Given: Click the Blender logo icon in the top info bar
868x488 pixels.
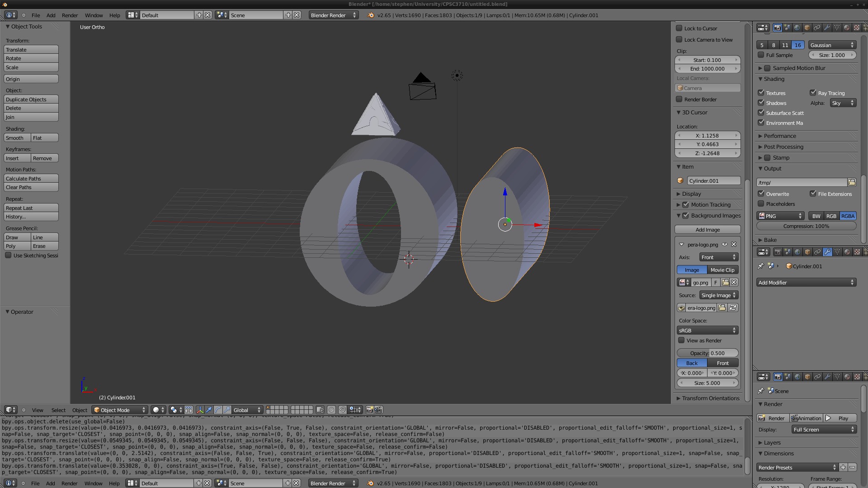Looking at the screenshot, I should (x=371, y=15).
